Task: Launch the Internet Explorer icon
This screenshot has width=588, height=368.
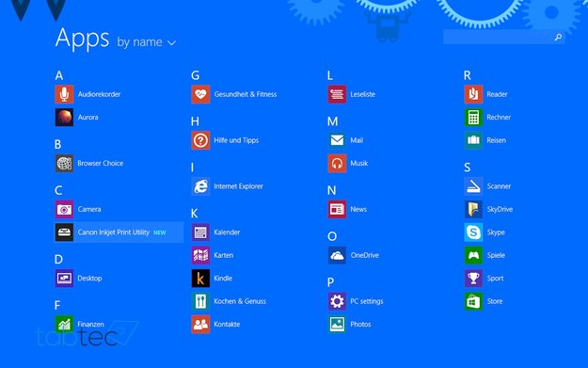Action: 200,186
